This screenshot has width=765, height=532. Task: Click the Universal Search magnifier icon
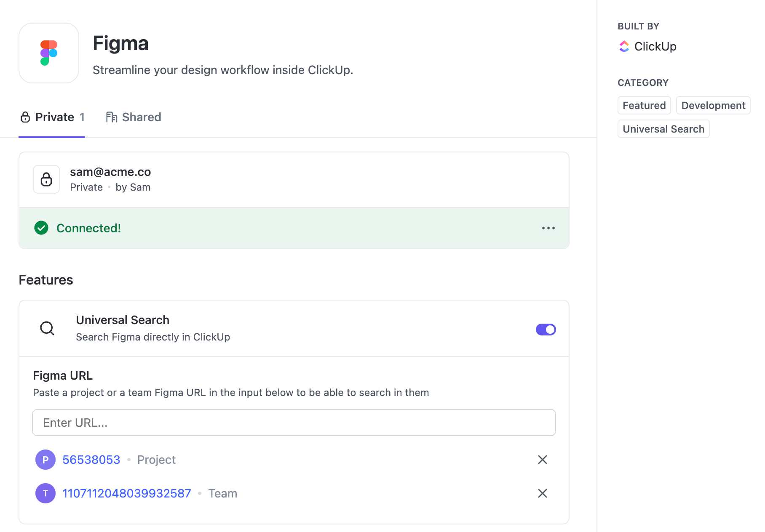(47, 328)
